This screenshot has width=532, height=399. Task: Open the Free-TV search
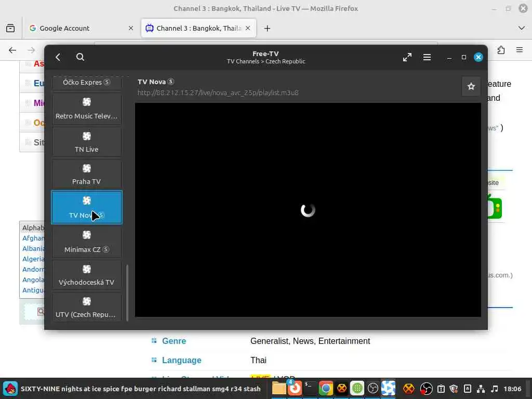click(x=80, y=57)
